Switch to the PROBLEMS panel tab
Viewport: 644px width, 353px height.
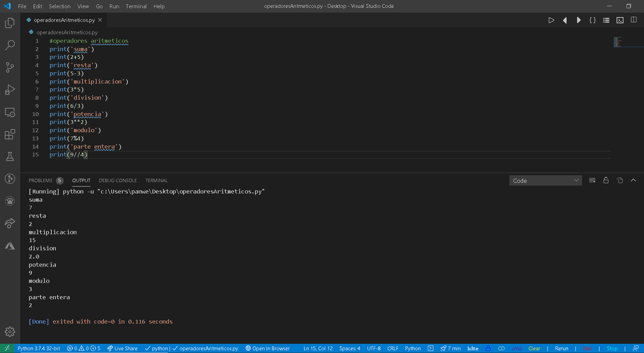tap(46, 180)
